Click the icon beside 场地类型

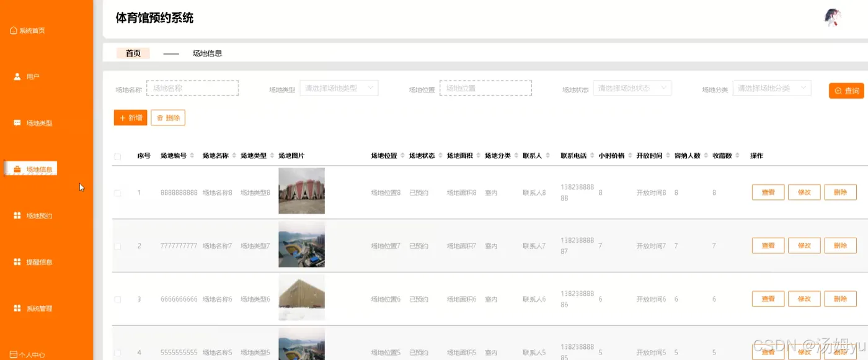point(17,123)
